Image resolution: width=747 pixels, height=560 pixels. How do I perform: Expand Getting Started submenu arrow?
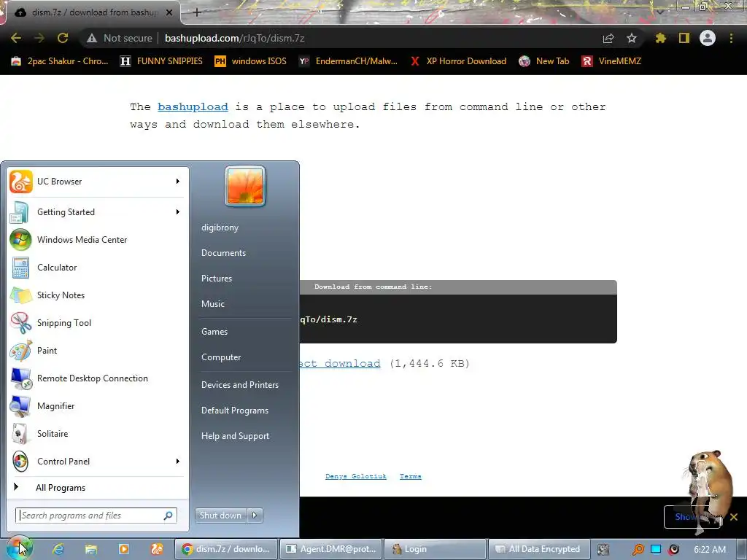(x=178, y=212)
